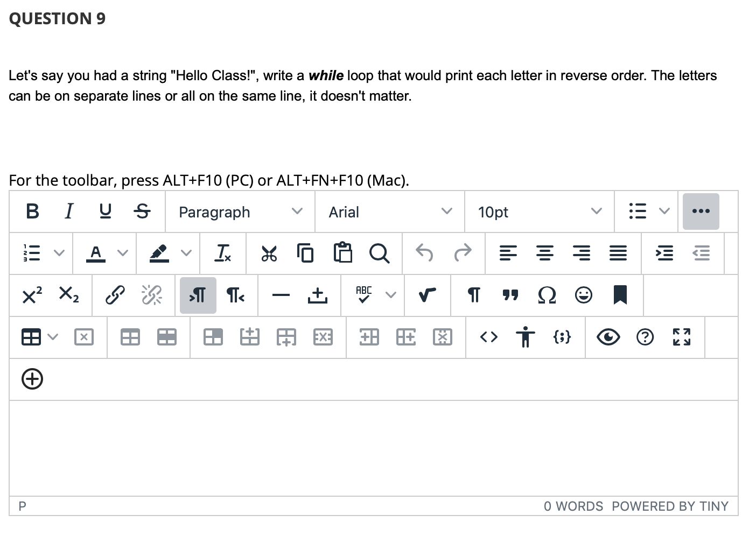Image resolution: width=756 pixels, height=536 pixels.
Task: Insert a hyperlink
Action: tap(115, 295)
